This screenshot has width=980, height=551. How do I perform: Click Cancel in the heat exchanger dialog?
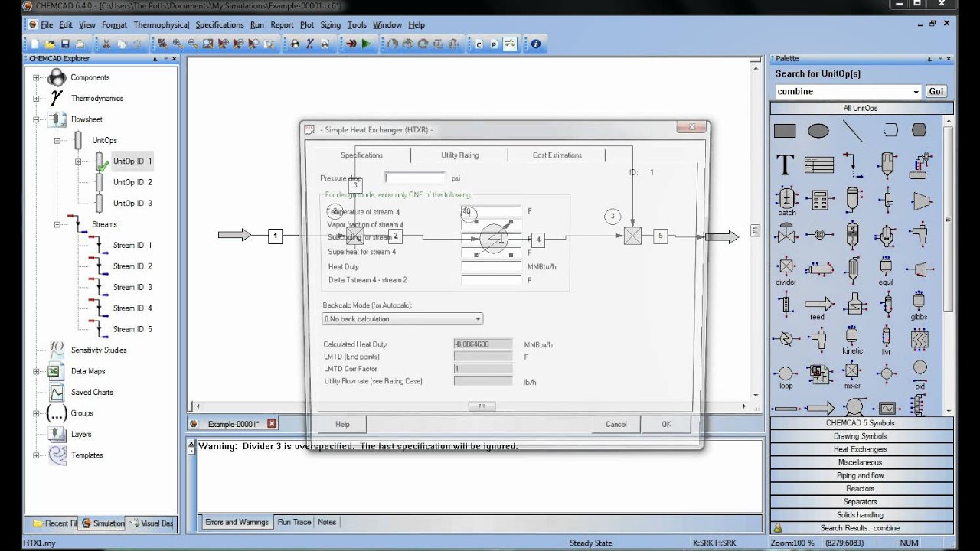616,424
